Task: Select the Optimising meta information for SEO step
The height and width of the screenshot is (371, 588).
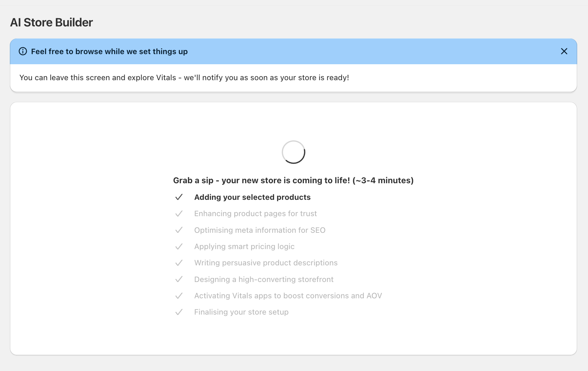Action: point(260,230)
